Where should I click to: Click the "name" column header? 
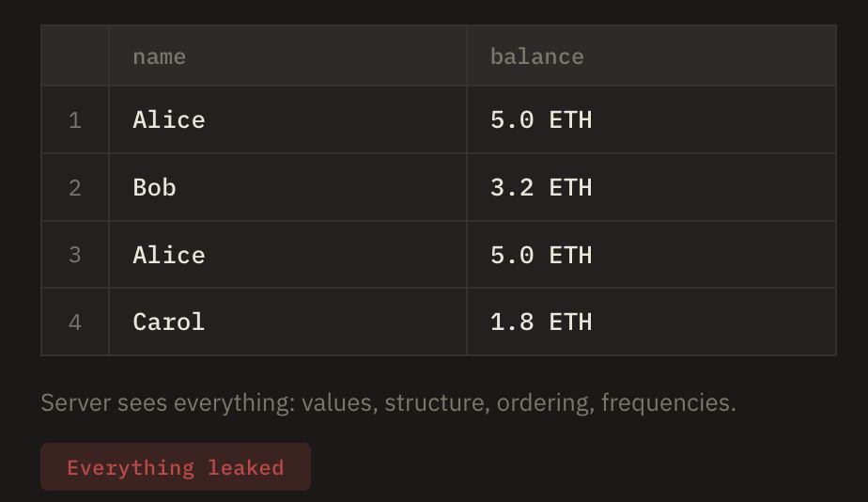click(x=159, y=56)
